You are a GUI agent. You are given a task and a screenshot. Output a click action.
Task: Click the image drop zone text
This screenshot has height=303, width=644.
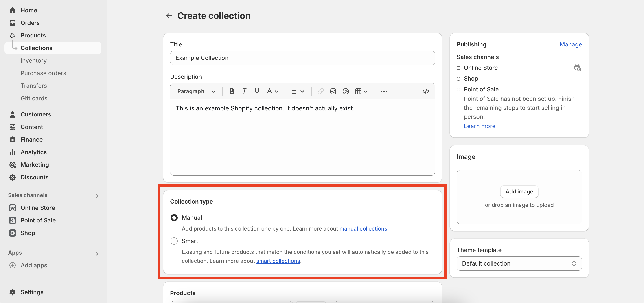(x=519, y=205)
